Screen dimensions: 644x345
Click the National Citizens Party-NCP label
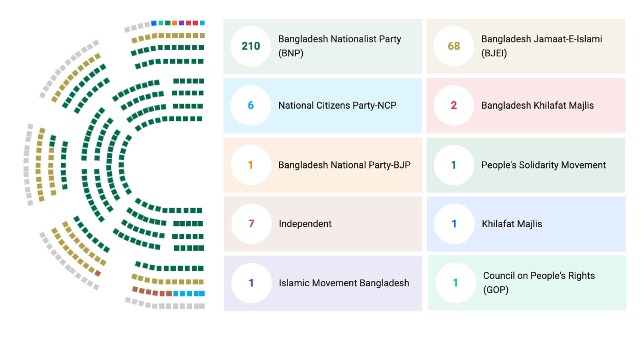pos(337,106)
